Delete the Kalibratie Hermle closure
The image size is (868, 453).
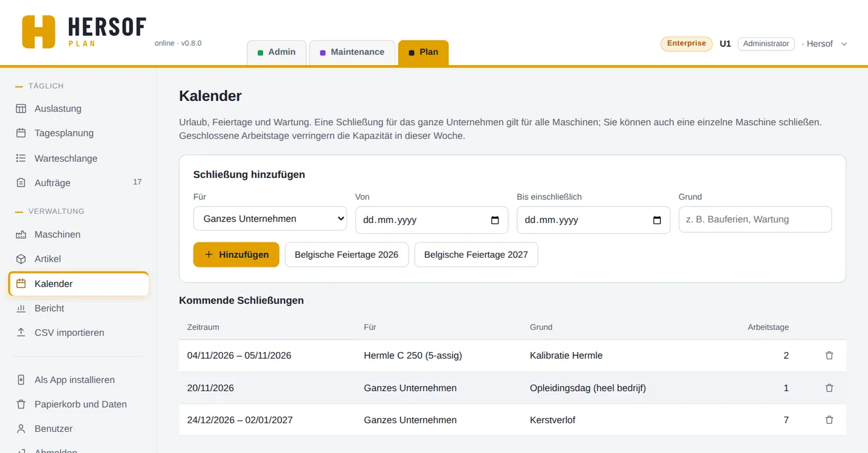click(830, 356)
